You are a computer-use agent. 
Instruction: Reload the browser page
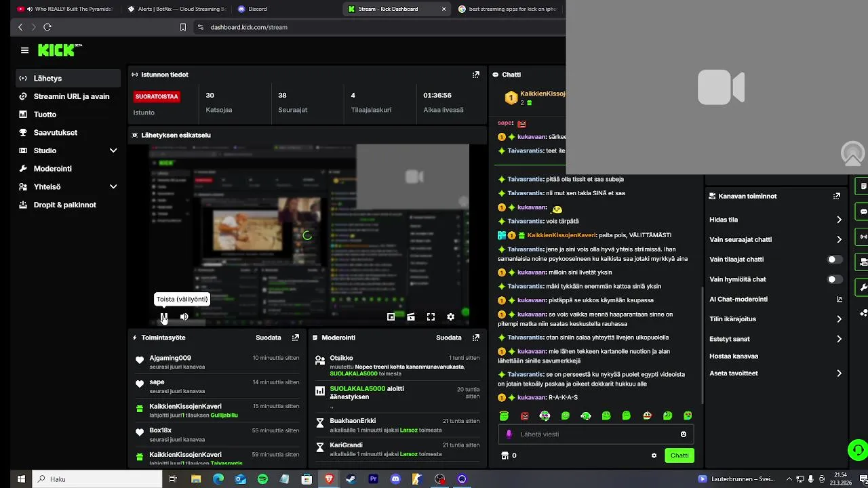pos(47,27)
